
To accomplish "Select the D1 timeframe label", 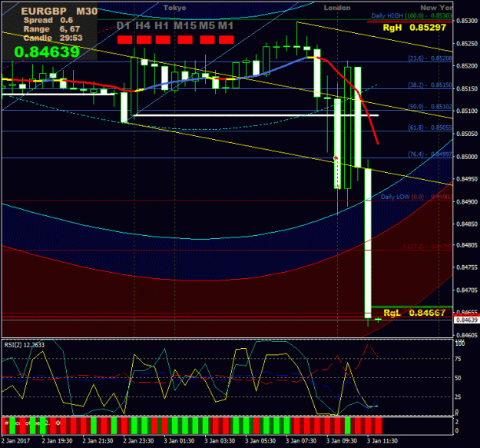I will coord(124,25).
